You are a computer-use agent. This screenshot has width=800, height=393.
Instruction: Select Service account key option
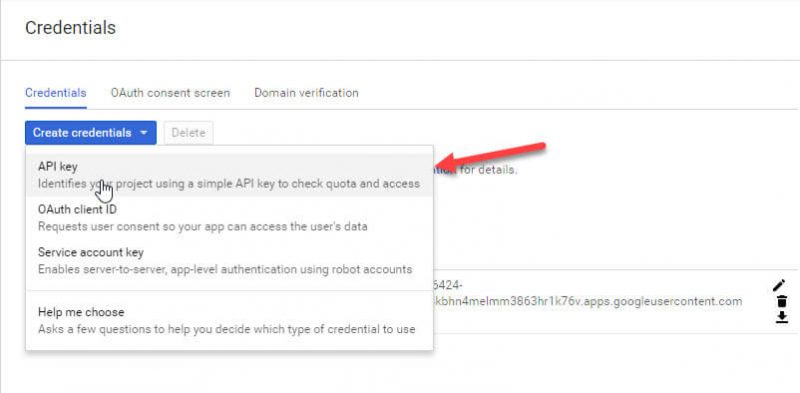tap(229, 261)
